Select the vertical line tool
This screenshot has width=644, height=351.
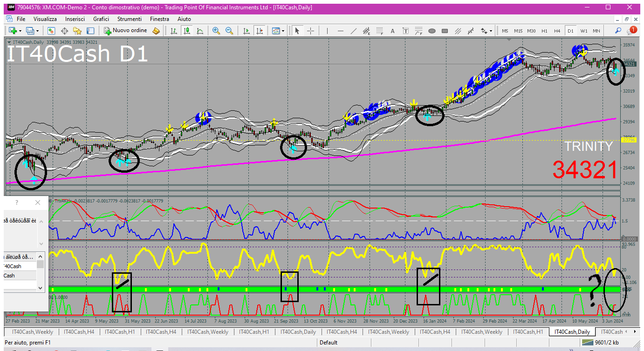click(328, 31)
